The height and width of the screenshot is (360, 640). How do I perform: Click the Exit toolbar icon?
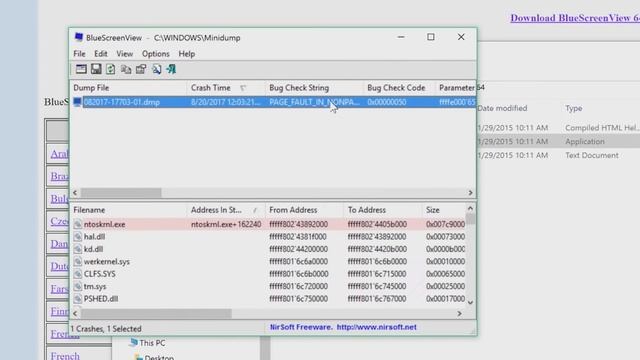[x=171, y=69]
